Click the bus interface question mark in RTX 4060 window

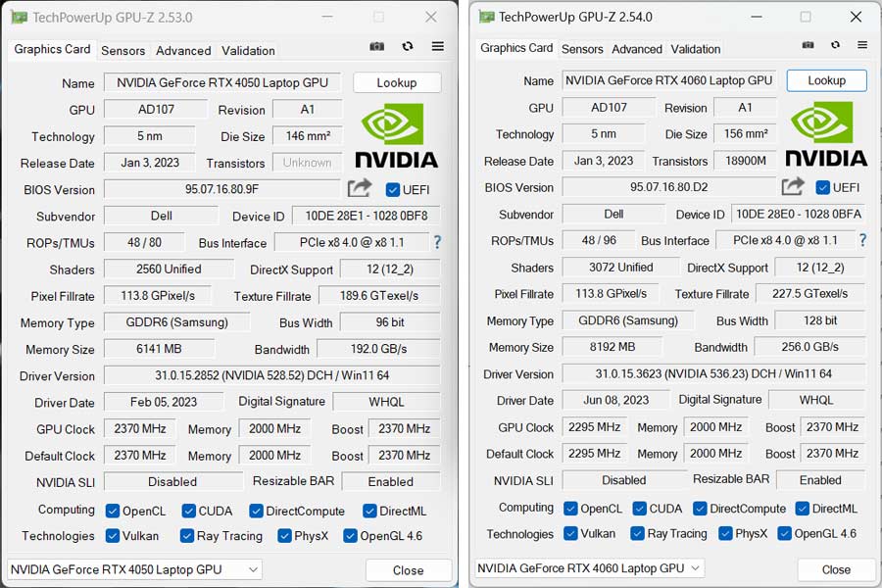tap(862, 240)
